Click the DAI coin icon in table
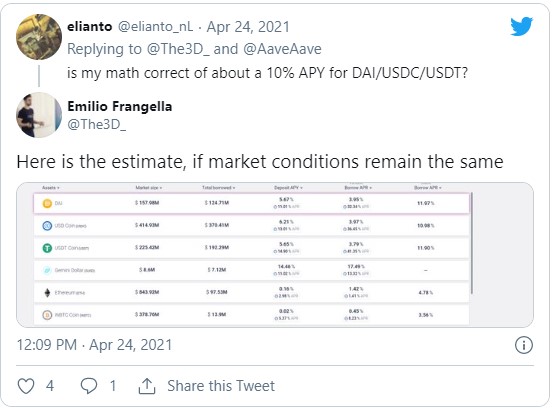552x408 pixels. tap(47, 203)
